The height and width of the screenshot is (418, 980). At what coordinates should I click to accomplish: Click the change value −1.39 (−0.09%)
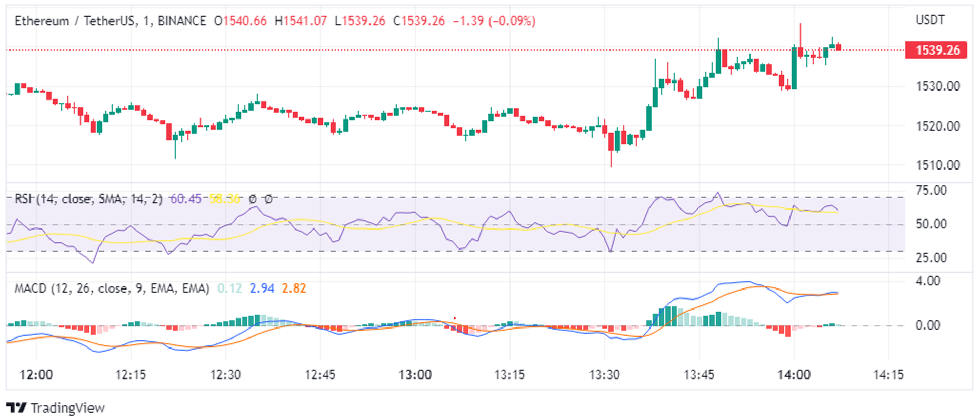pyautogui.click(x=494, y=21)
